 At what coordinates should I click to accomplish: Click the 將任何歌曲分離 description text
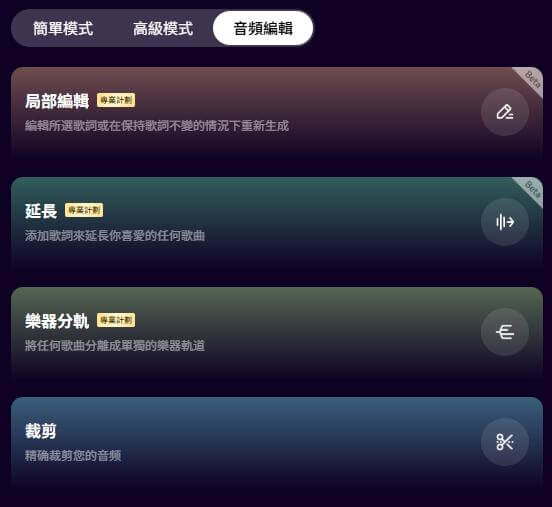[x=115, y=346]
